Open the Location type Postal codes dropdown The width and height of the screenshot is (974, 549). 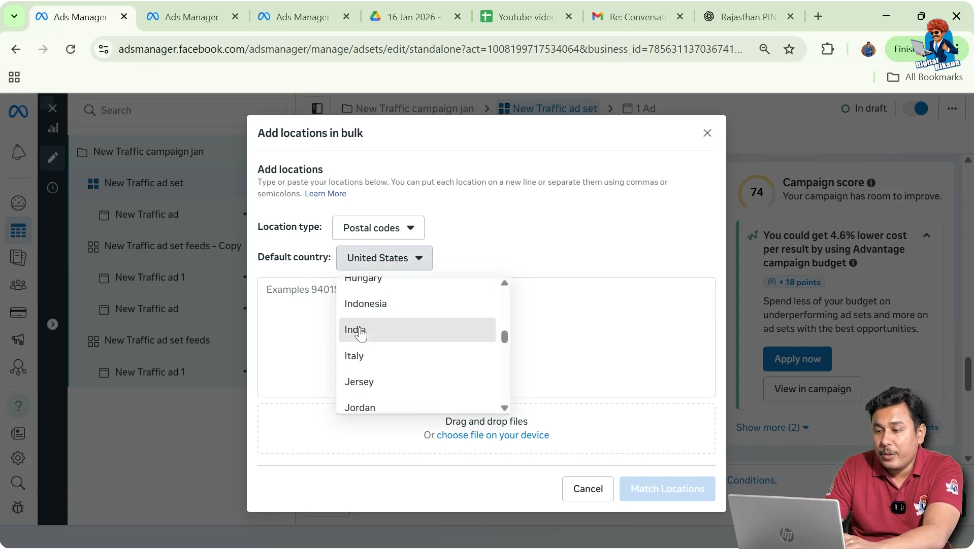(378, 228)
